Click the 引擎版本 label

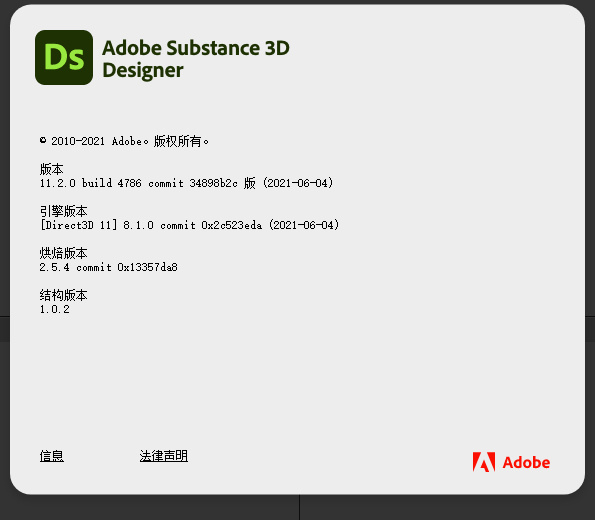[63, 211]
